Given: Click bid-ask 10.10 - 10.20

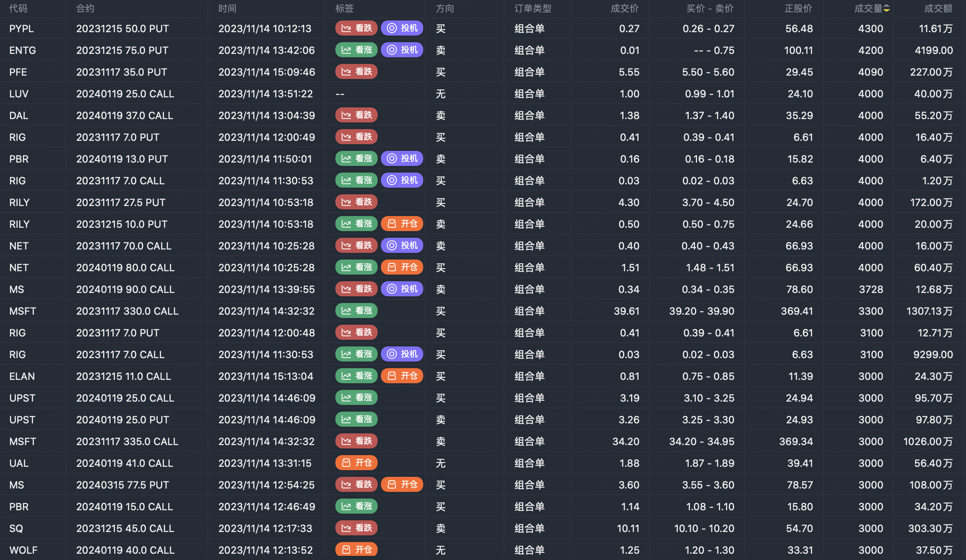Looking at the screenshot, I should [x=704, y=528].
